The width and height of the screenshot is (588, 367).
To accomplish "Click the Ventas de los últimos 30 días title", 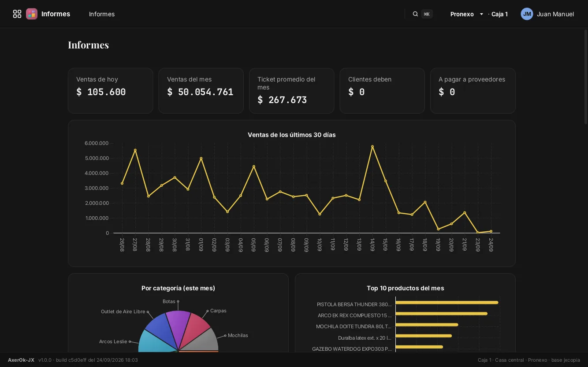I will [x=292, y=135].
